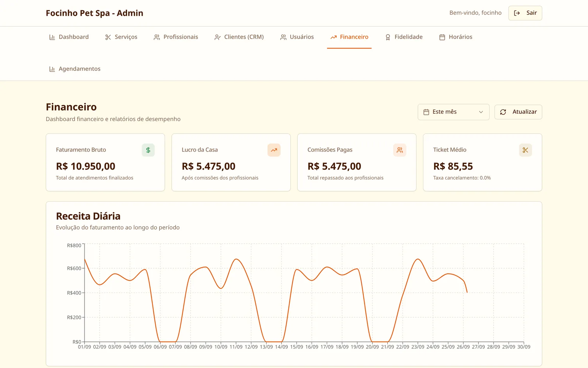Click the Bem-vindo, focinho greeting
The height and width of the screenshot is (368, 588).
click(x=476, y=13)
